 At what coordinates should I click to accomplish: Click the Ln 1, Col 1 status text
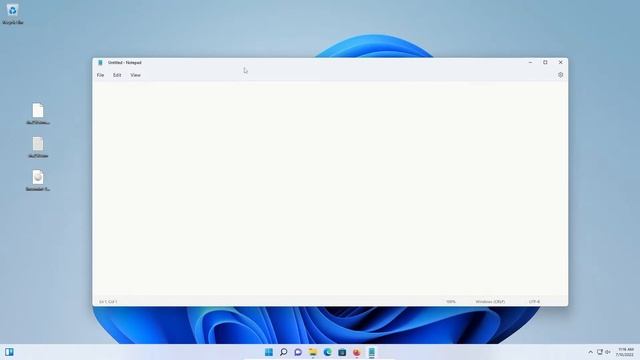[x=108, y=302]
